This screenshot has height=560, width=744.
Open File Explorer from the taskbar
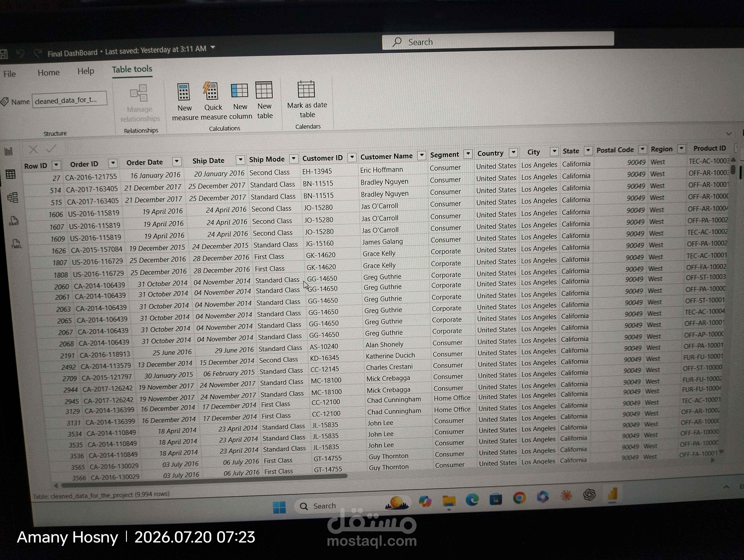tap(449, 501)
